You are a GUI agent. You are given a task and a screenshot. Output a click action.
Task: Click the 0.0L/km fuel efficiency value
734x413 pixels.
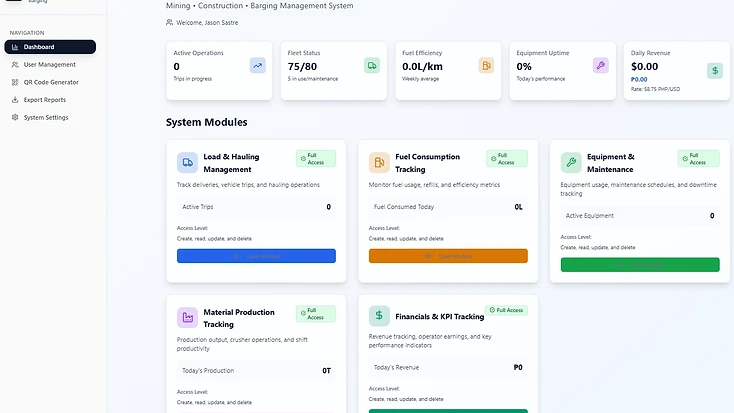point(422,66)
